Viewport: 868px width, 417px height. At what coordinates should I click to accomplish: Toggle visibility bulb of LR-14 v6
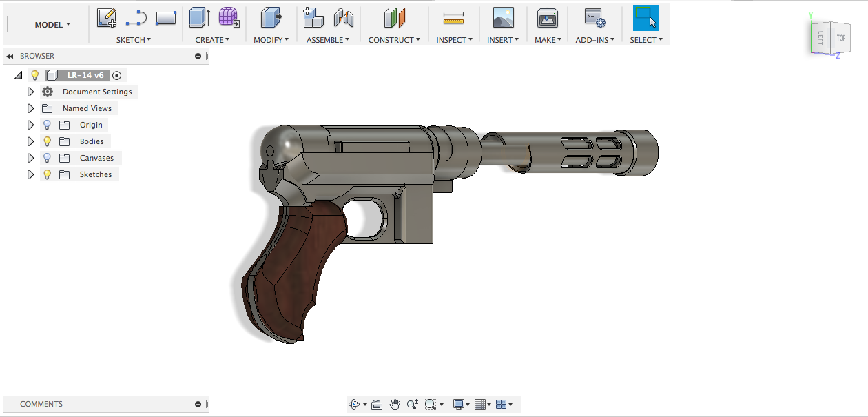click(35, 75)
